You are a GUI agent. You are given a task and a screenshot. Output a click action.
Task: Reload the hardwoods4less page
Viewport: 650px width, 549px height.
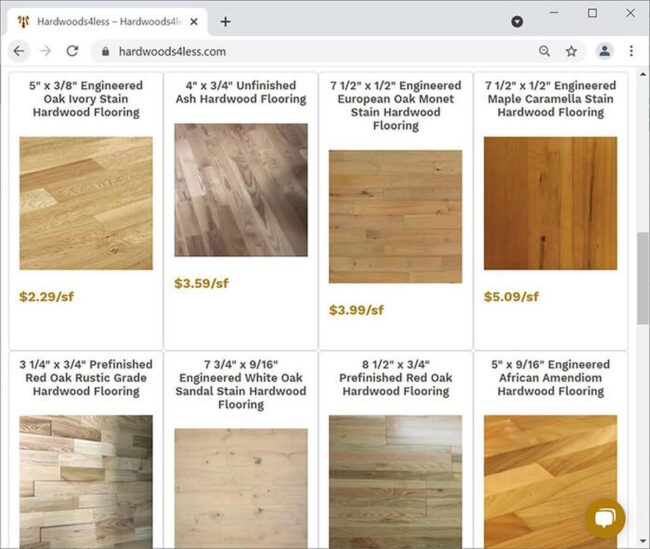[73, 51]
